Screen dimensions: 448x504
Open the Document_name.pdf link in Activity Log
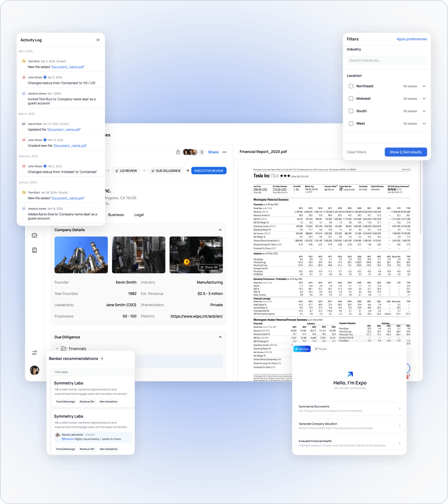pyautogui.click(x=68, y=66)
